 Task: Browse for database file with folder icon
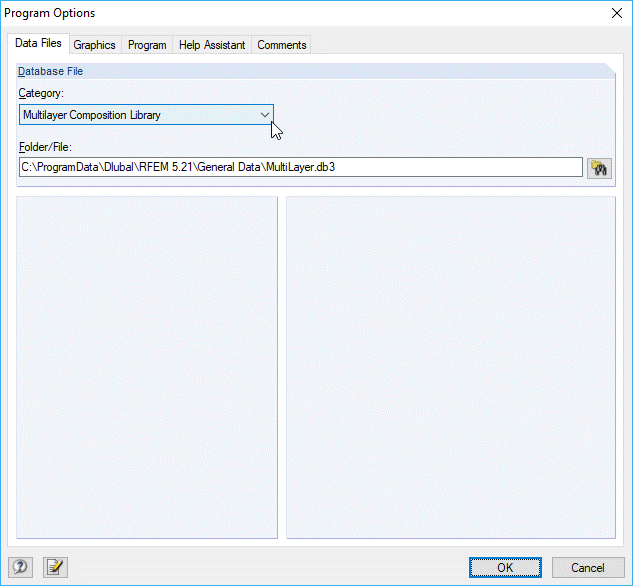click(599, 168)
